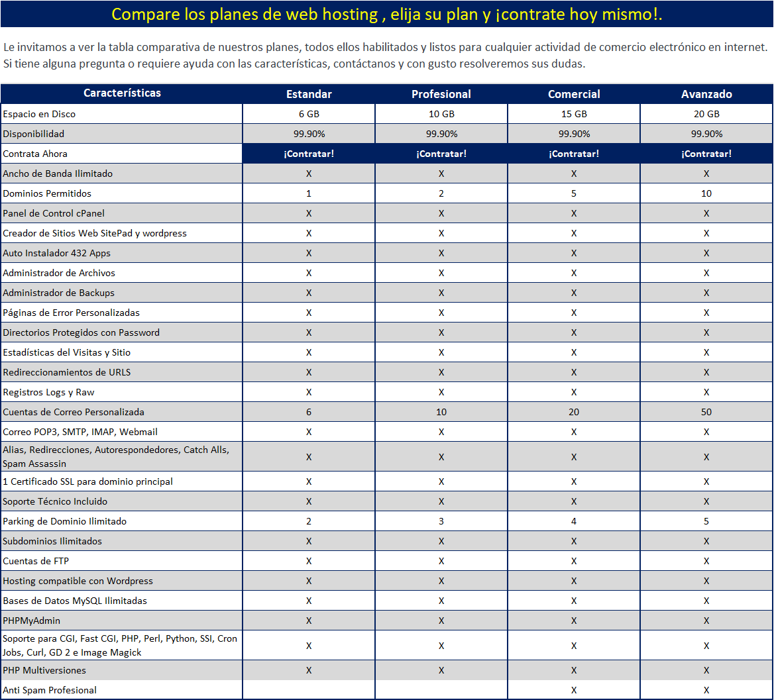774x700 pixels.
Task: Click ¡Contratar! under the Estandar plan
Action: click(x=309, y=154)
